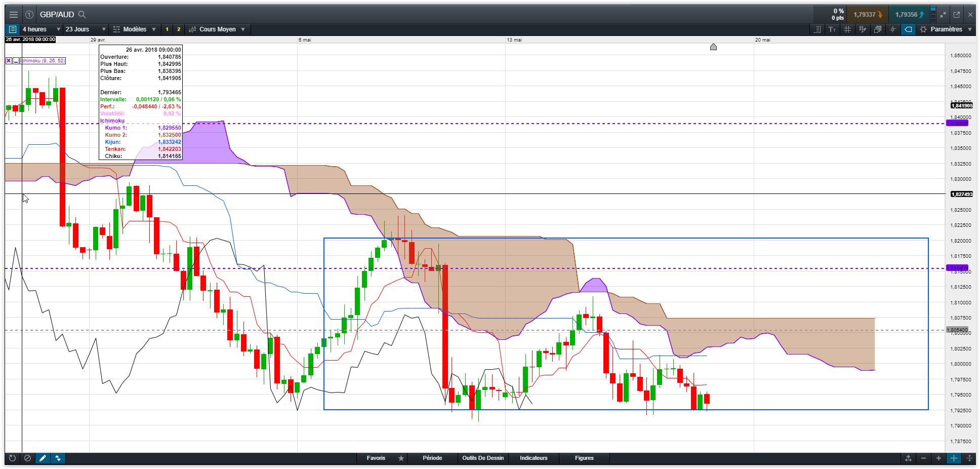
Task: Toggle the chart grid lines icon
Action: point(847,29)
